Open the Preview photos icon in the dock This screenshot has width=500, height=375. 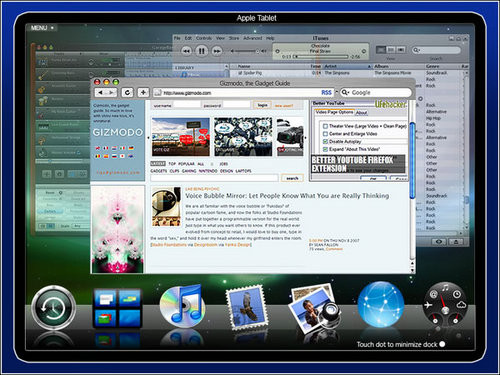click(x=315, y=308)
